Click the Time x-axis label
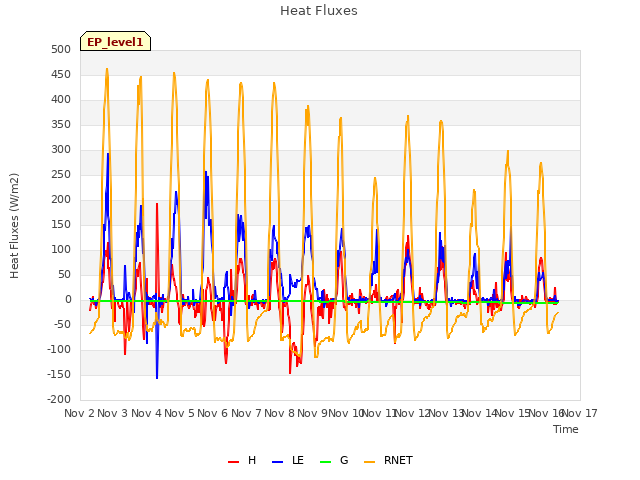 click(566, 429)
